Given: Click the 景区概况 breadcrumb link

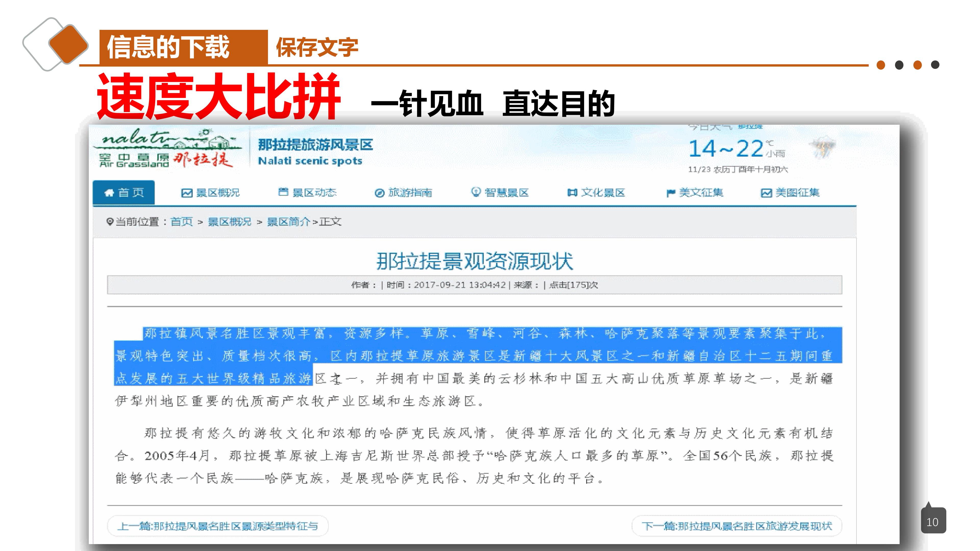Looking at the screenshot, I should click(229, 222).
